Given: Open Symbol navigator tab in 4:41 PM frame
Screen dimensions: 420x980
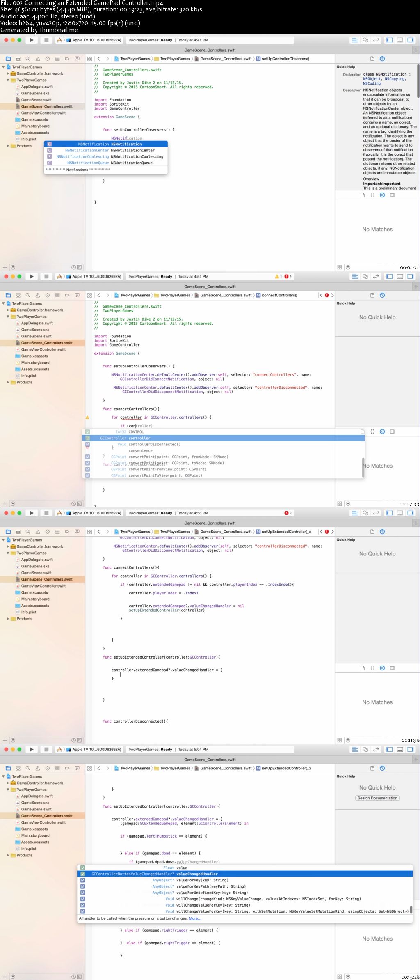Looking at the screenshot, I should pos(18,59).
